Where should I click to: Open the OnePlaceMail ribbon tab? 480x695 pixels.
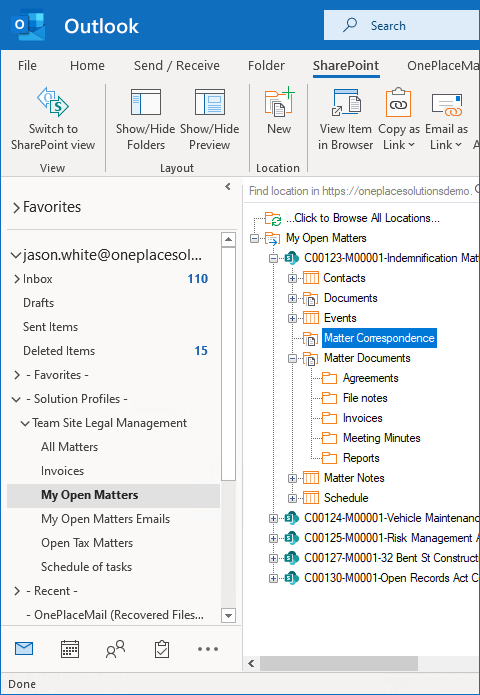click(443, 66)
